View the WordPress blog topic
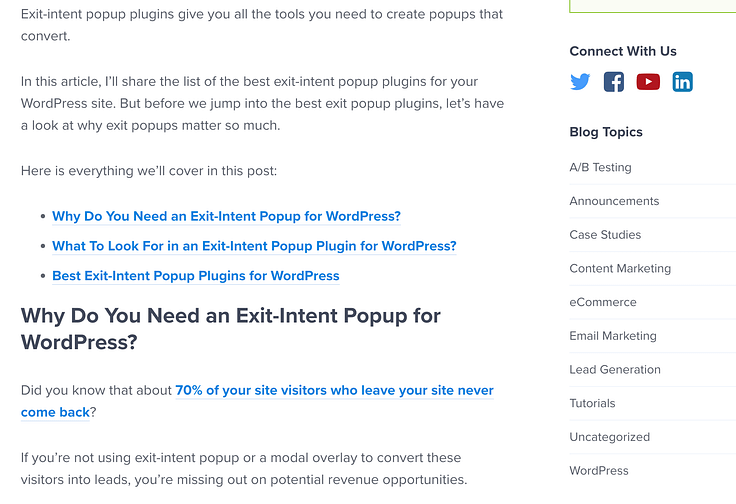 (x=598, y=471)
